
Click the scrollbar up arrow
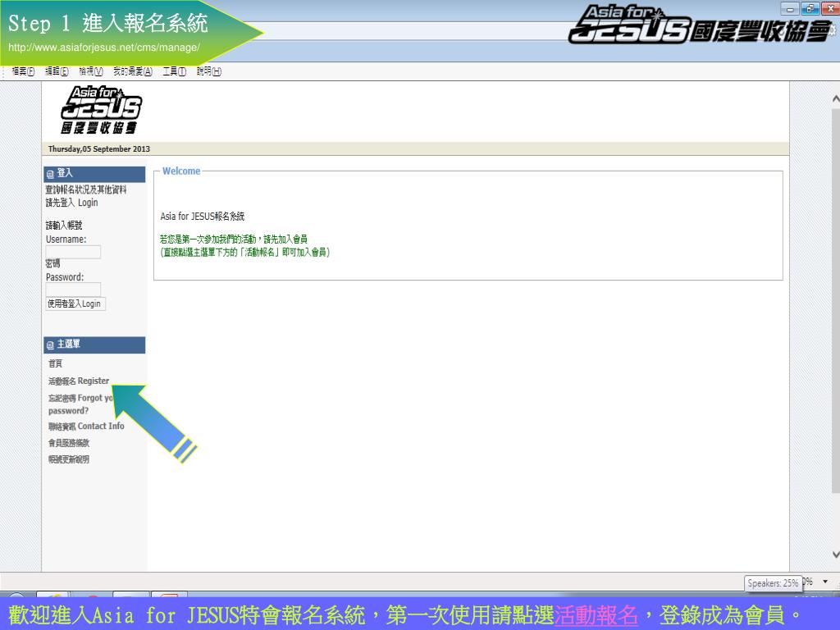point(835,99)
